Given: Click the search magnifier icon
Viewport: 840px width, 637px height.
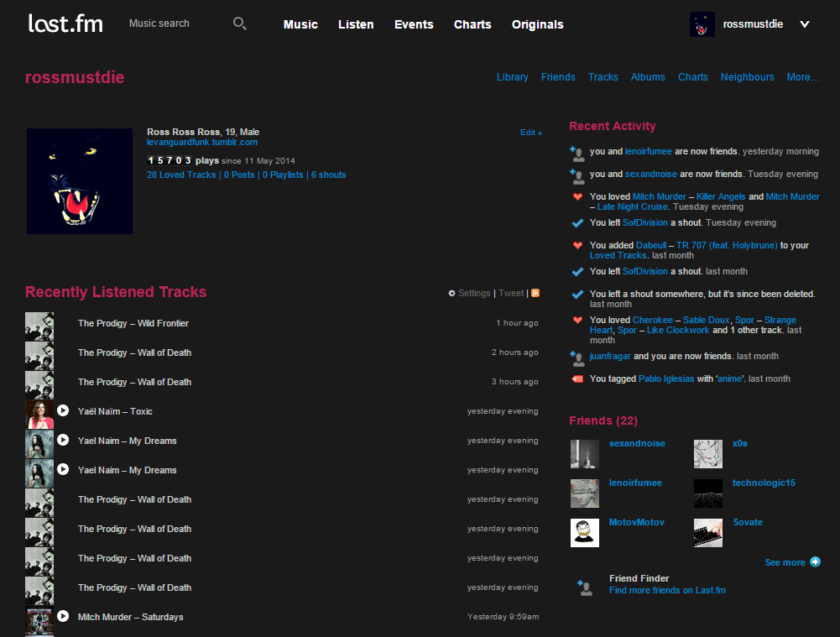Looking at the screenshot, I should click(x=239, y=23).
